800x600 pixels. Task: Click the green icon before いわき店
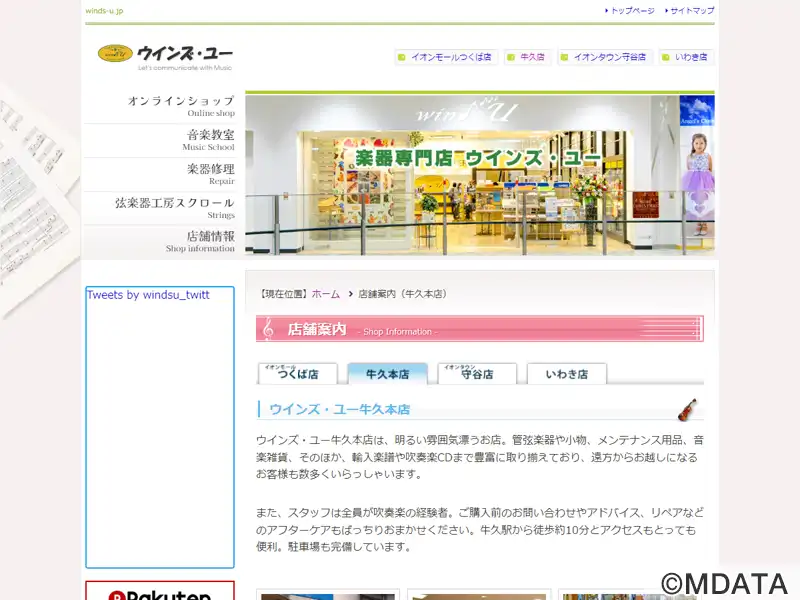pyautogui.click(x=665, y=57)
